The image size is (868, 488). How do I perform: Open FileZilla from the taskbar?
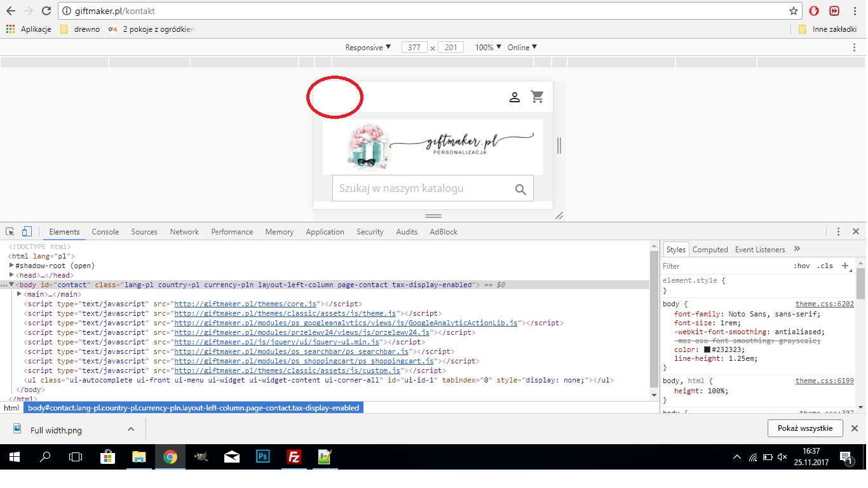[x=294, y=456]
